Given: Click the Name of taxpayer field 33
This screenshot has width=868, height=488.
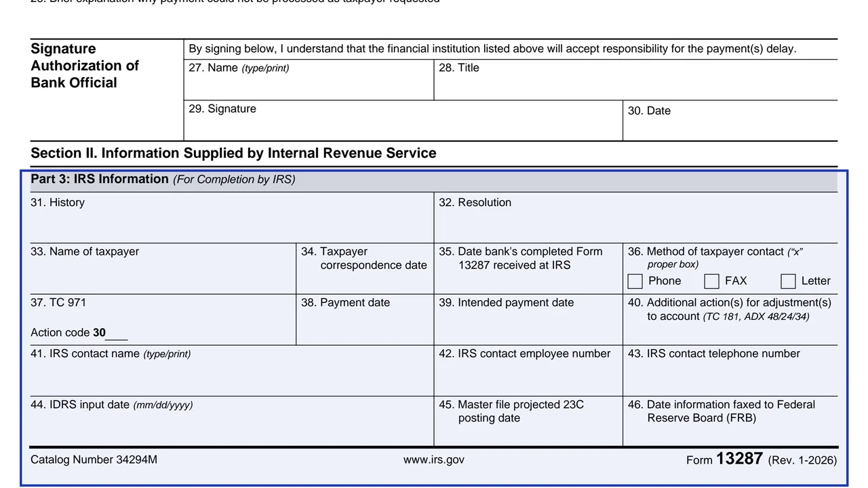Looking at the screenshot, I should click(163, 269).
